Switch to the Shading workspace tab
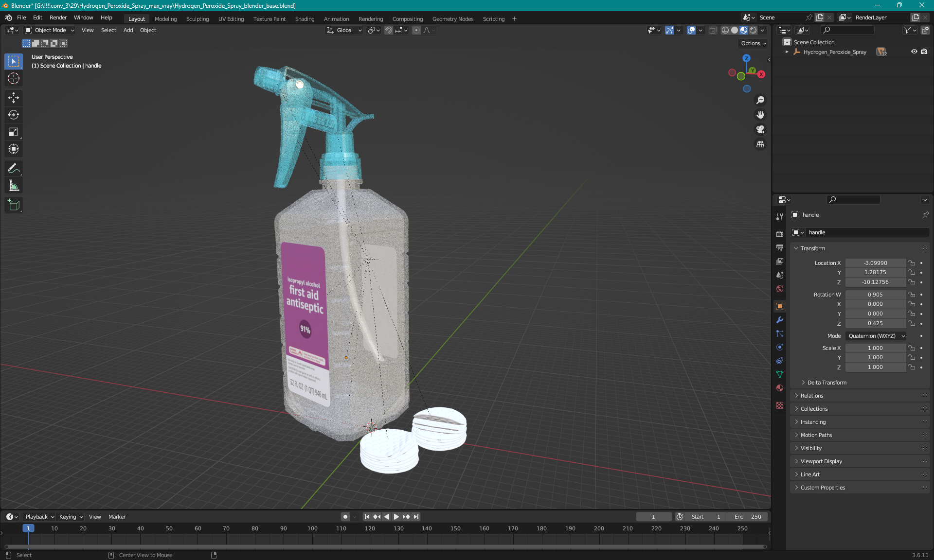The height and width of the screenshot is (560, 934). tap(305, 19)
